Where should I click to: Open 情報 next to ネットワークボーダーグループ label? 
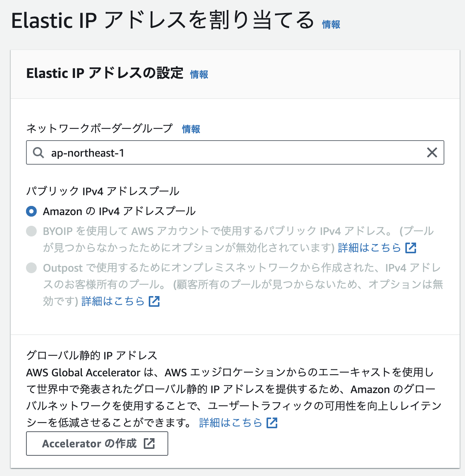tap(191, 129)
